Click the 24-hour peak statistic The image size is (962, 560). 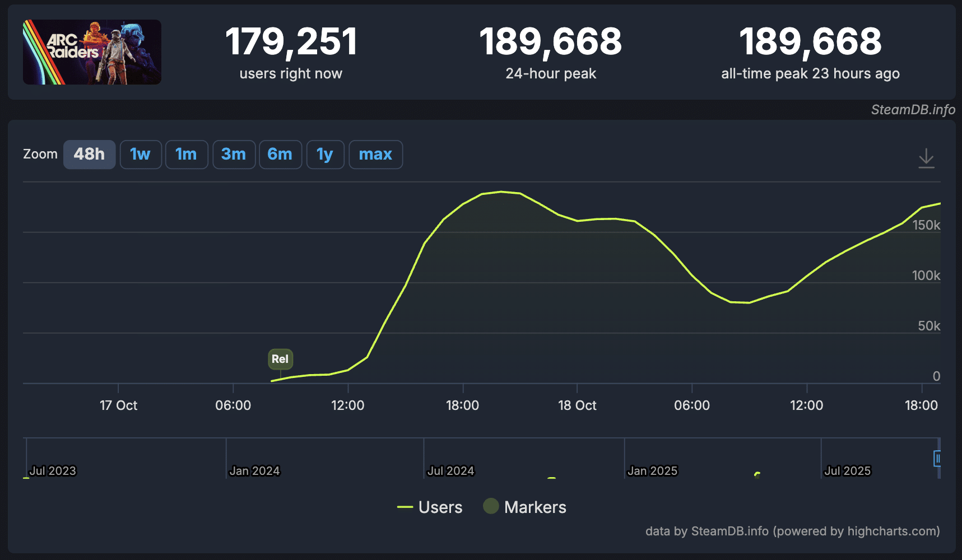(x=551, y=40)
